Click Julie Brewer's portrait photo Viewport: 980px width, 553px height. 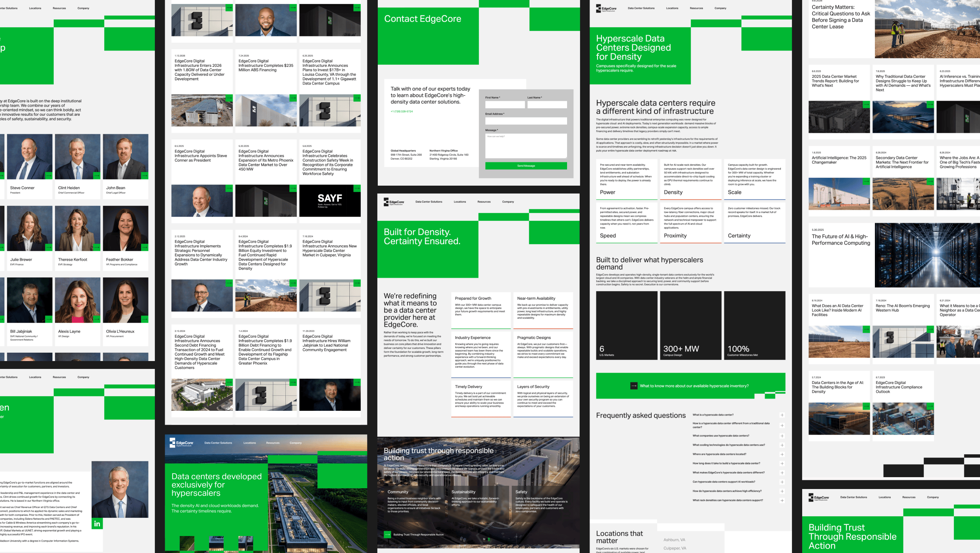coord(30,228)
